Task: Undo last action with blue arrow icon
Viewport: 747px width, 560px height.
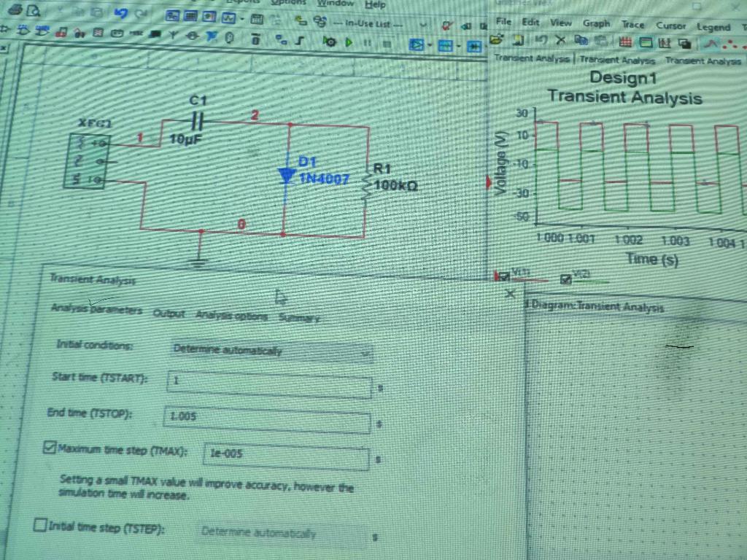Action: [x=120, y=13]
